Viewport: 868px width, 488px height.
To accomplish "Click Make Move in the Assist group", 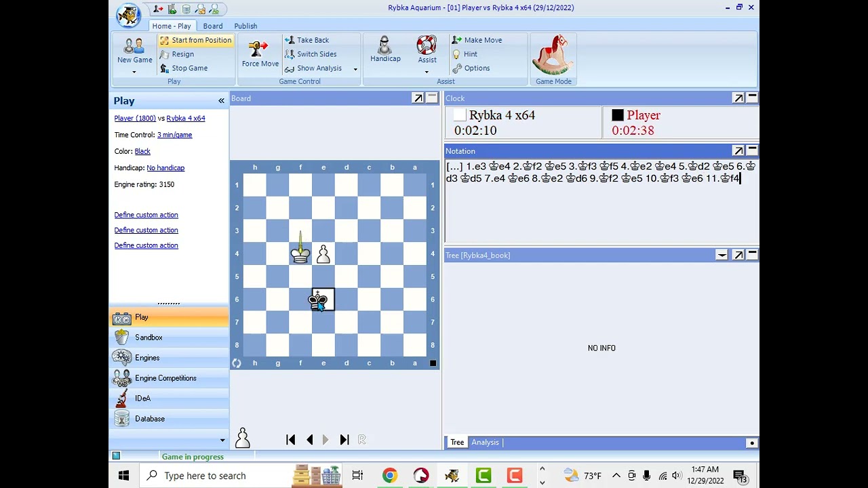I will [x=477, y=40].
